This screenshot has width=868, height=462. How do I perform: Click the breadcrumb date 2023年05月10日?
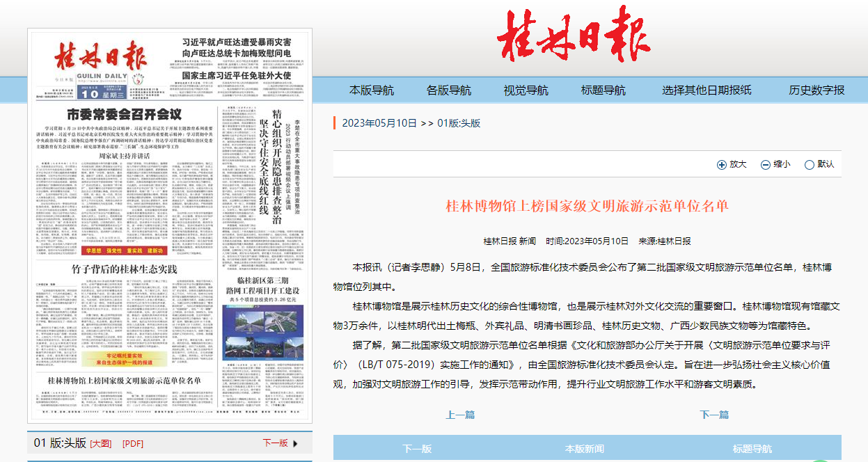[379, 123]
